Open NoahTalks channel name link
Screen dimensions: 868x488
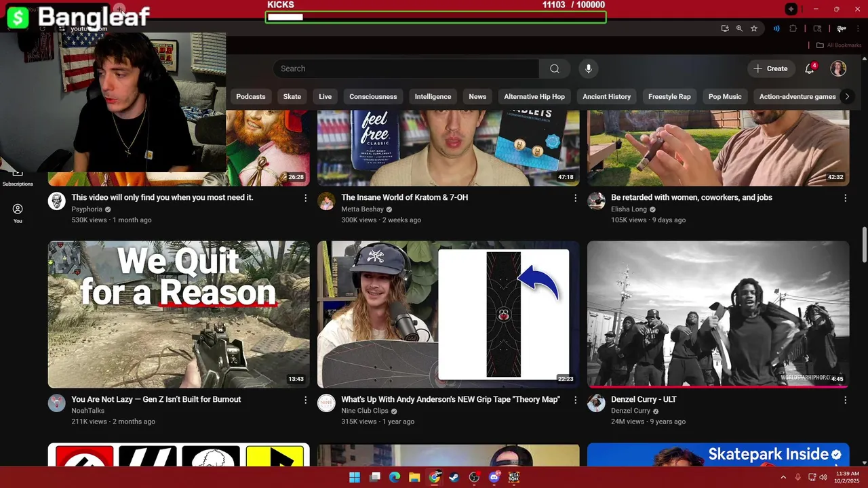point(88,411)
